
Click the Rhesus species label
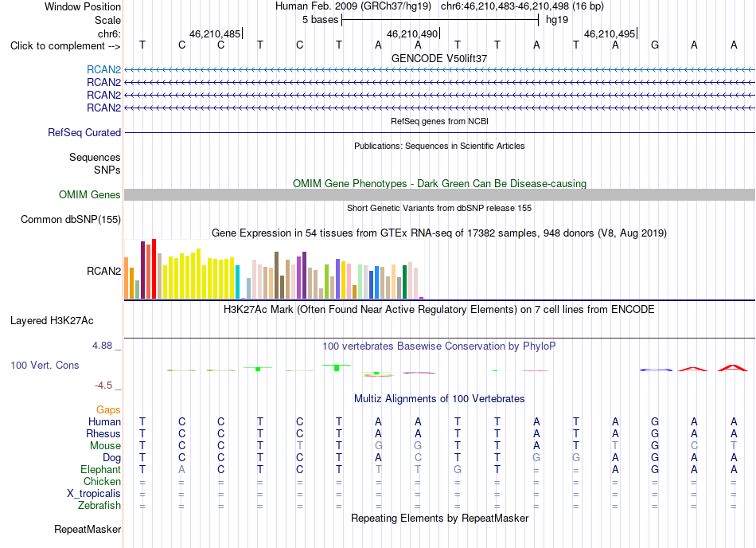[103, 433]
